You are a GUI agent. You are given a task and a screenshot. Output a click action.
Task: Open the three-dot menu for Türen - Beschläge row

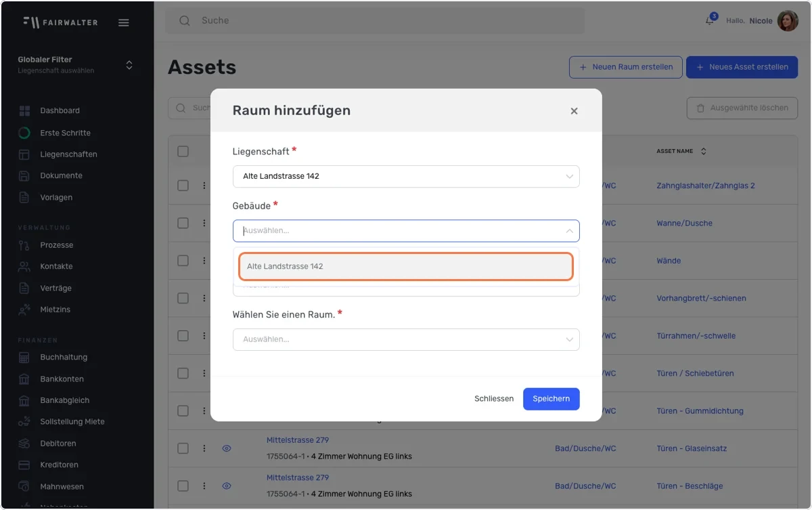pyautogui.click(x=204, y=486)
